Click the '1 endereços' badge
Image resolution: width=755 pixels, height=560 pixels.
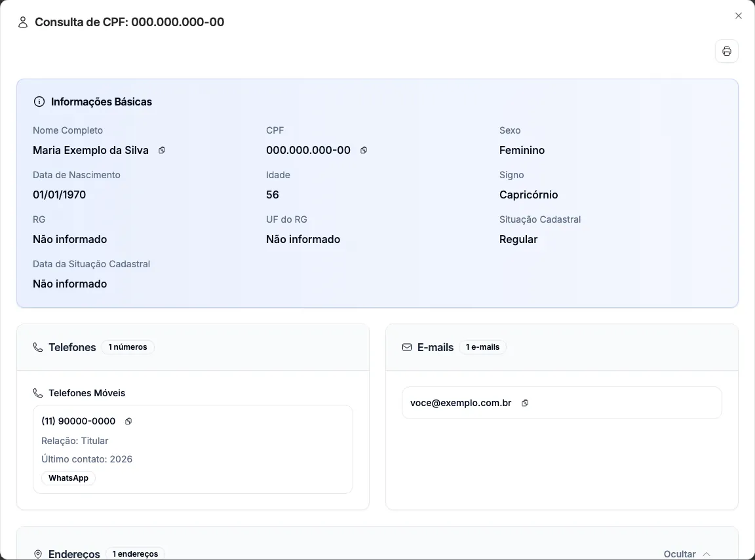pyautogui.click(x=135, y=553)
